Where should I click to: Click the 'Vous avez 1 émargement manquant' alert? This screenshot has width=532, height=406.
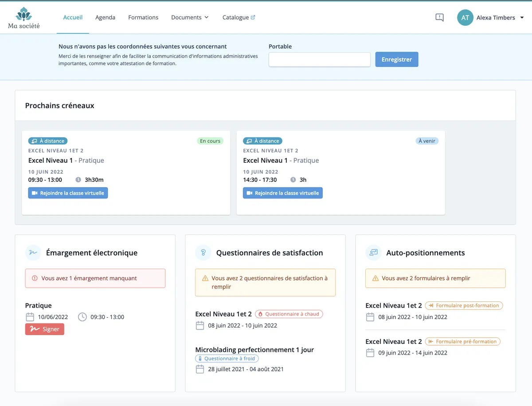(x=95, y=278)
